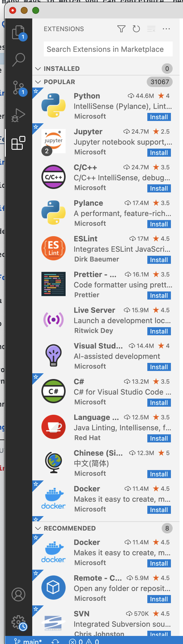Viewport: 183px width, 644px height.
Task: Open the Search view
Action: tap(18, 60)
